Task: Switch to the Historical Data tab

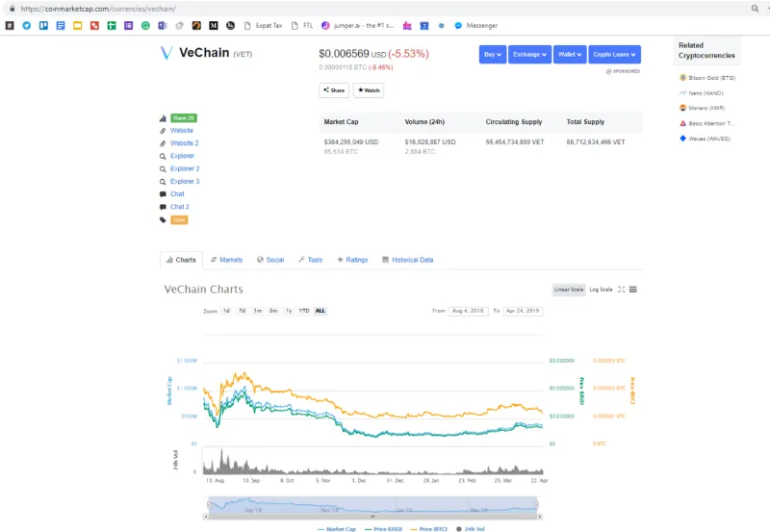Action: pos(407,260)
